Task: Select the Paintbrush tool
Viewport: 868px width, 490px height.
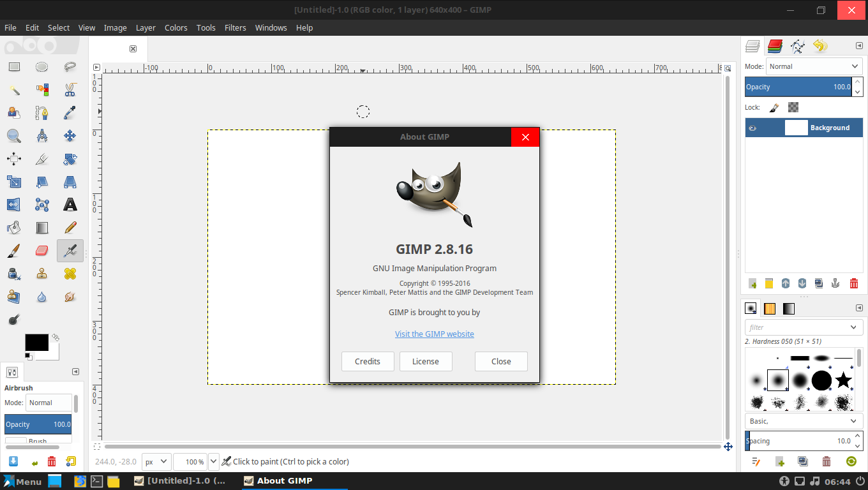Action: point(14,251)
